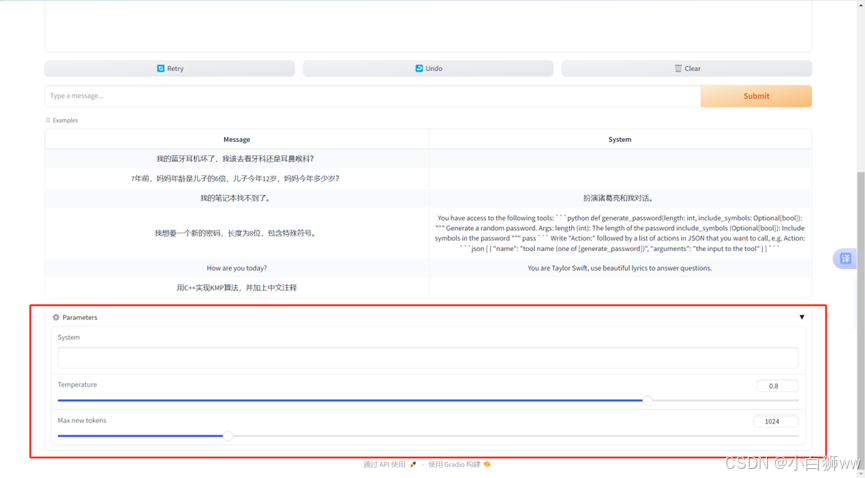Open the '通过 API 使用' footer link

(x=389, y=464)
